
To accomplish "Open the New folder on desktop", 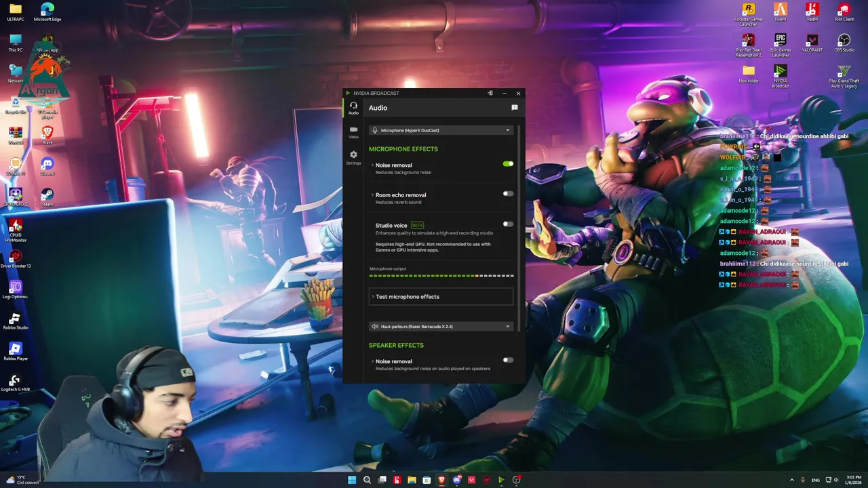I will [x=748, y=74].
